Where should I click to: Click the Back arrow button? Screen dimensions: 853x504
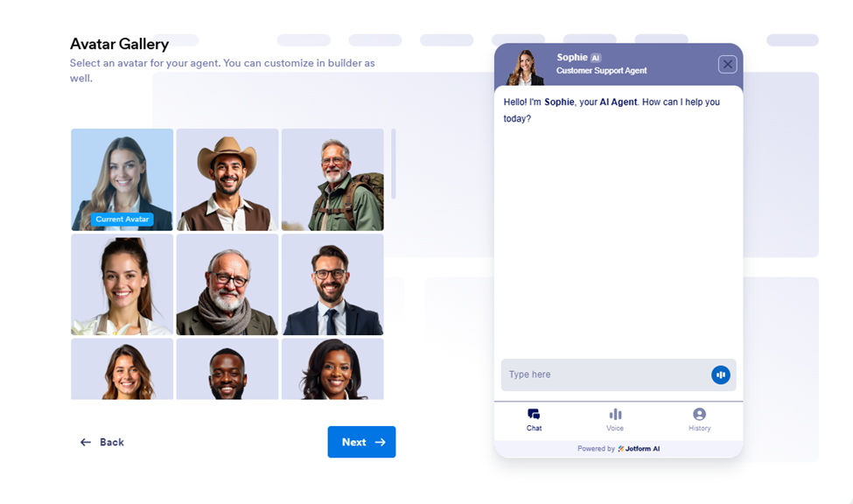(102, 443)
